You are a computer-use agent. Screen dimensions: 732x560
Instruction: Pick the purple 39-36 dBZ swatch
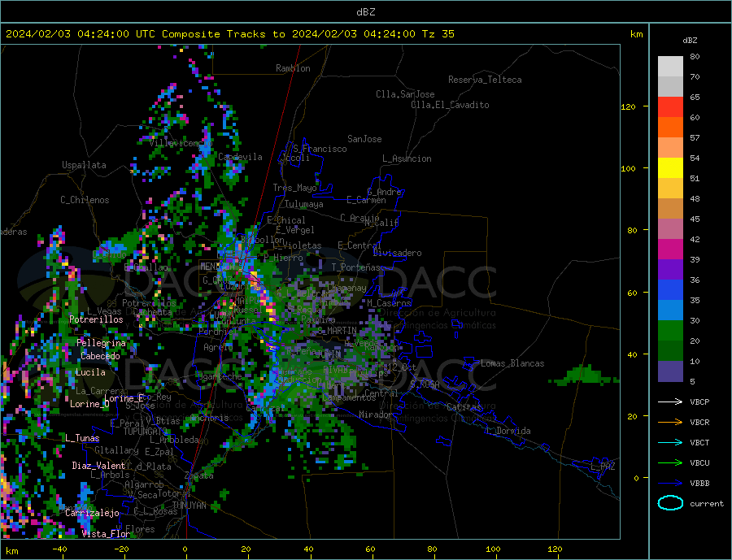(670, 270)
